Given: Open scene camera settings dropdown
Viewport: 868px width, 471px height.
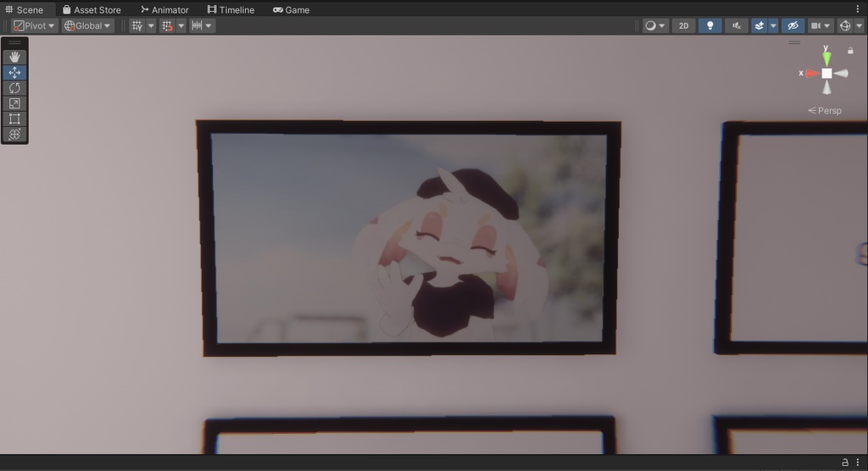Looking at the screenshot, I should click(x=821, y=25).
